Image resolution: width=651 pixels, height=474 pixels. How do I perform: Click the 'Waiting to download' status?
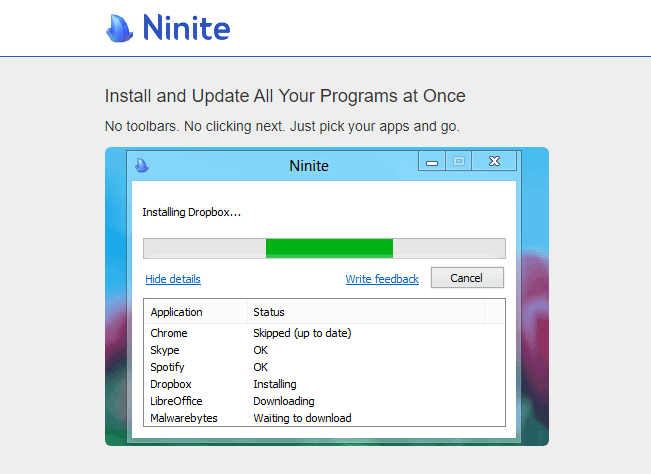click(302, 418)
